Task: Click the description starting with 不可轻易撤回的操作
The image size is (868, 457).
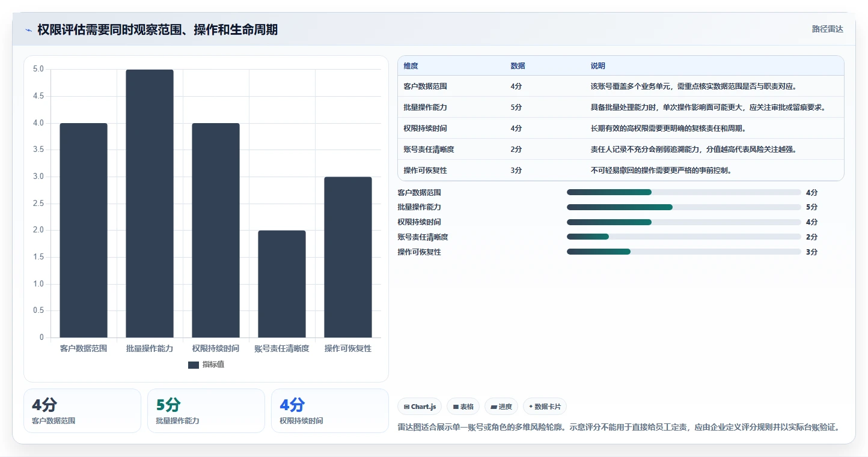Action: click(661, 171)
